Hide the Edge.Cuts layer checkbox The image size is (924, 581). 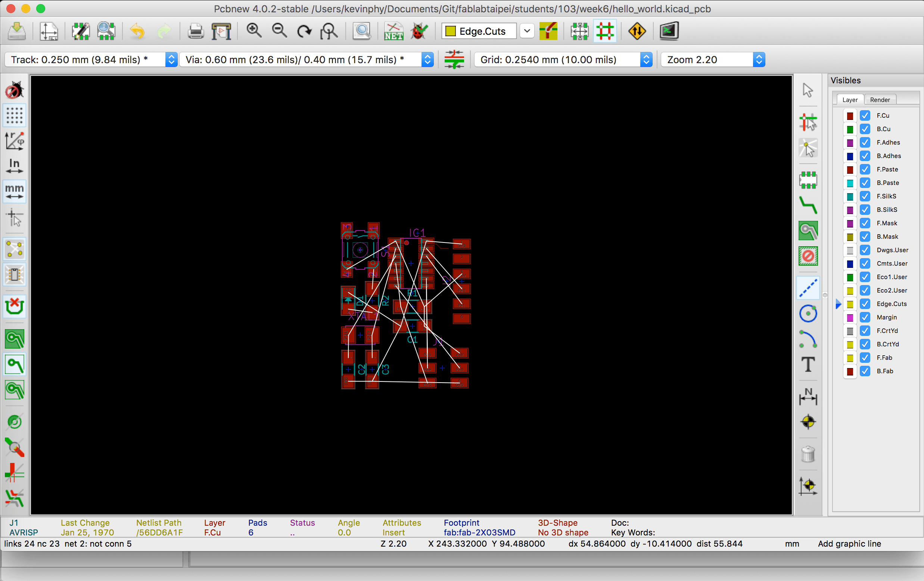pyautogui.click(x=865, y=304)
